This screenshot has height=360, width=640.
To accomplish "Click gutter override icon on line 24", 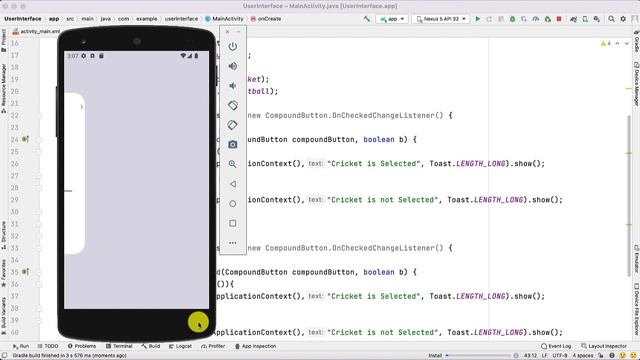I will 25,140.
